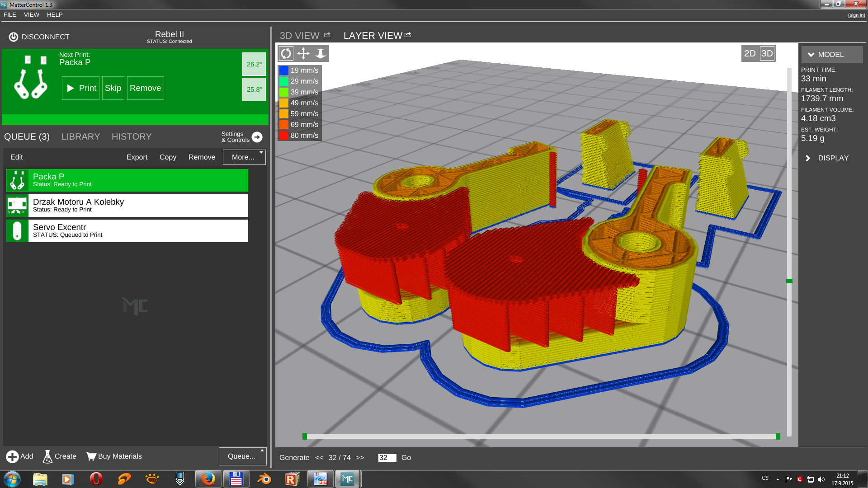Click the Settings & Controls arrow icon
This screenshot has height=488, width=868.
coord(257,137)
